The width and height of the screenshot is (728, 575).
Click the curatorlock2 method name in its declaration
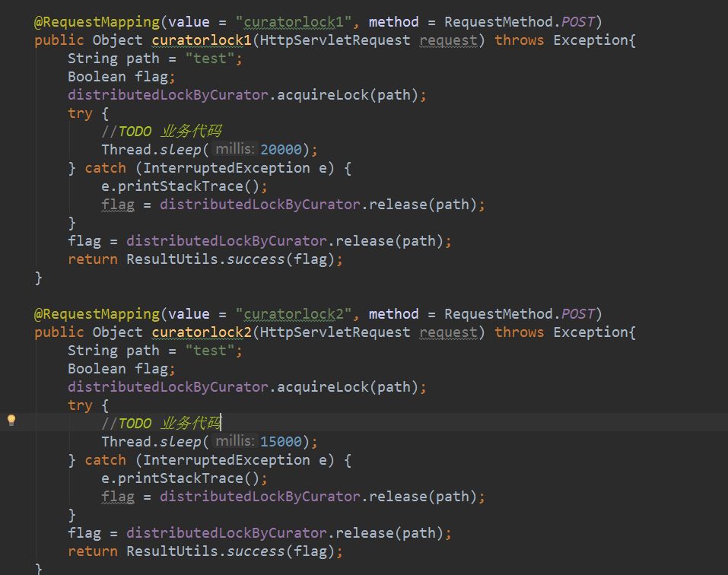202,332
